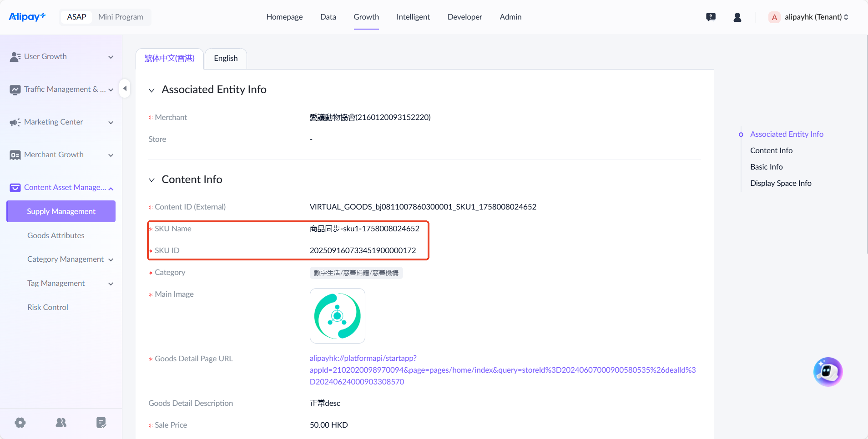868x439 pixels.
Task: Click the Alipay+ logo
Action: pyautogui.click(x=27, y=17)
